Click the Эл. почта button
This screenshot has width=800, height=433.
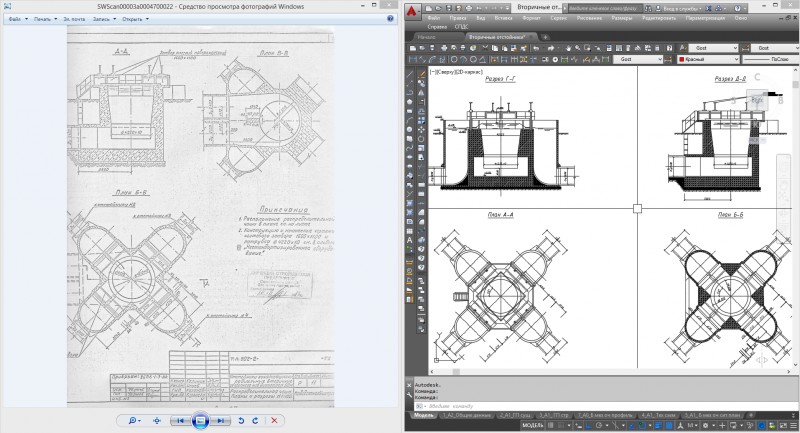[74, 18]
